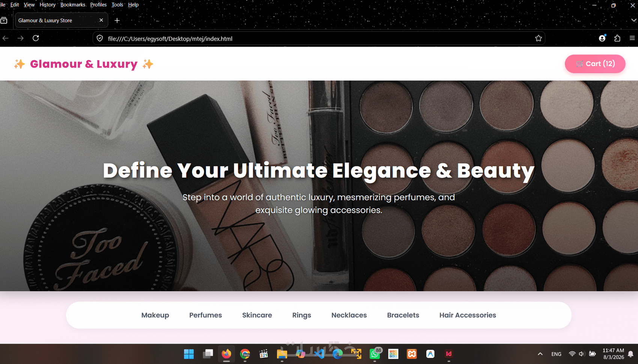Launch Chrome Beta from the taskbar
This screenshot has height=364, width=638.
(x=245, y=354)
